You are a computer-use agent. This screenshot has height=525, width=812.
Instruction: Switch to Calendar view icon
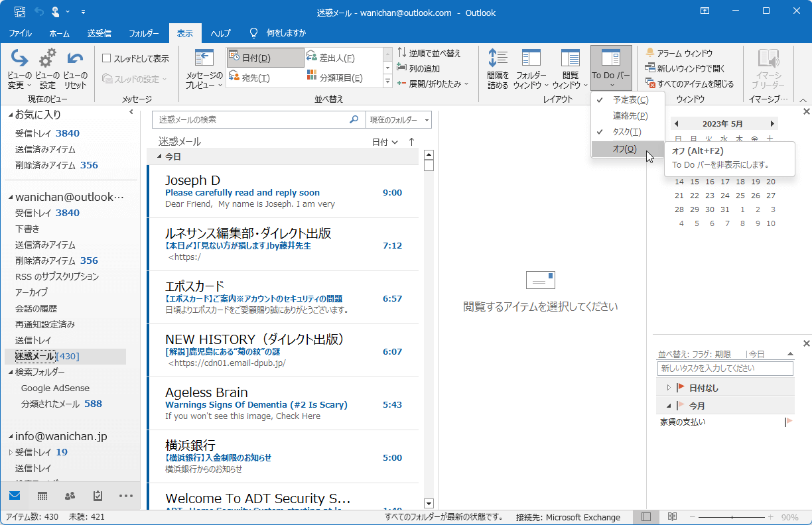pyautogui.click(x=42, y=496)
